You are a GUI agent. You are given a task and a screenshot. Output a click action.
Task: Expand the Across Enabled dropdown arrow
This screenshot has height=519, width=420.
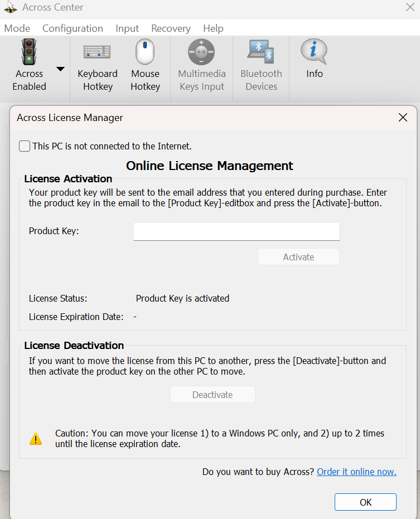(60, 69)
